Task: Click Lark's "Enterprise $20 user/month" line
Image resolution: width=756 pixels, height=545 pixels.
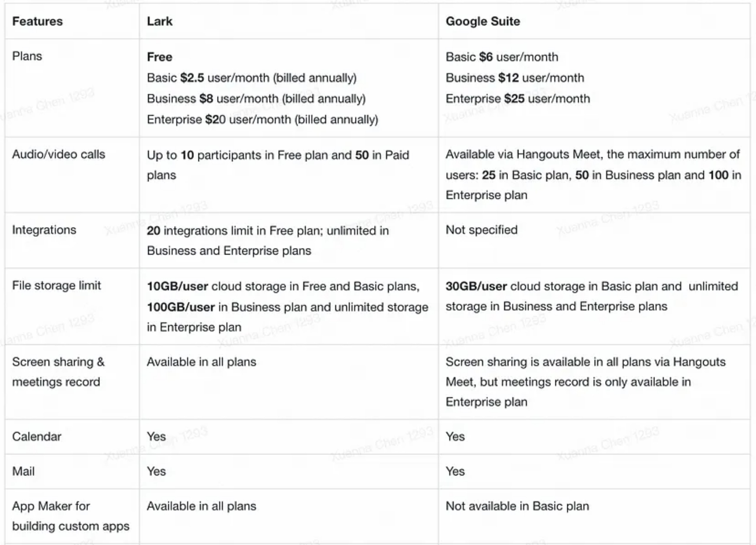Action: click(262, 119)
